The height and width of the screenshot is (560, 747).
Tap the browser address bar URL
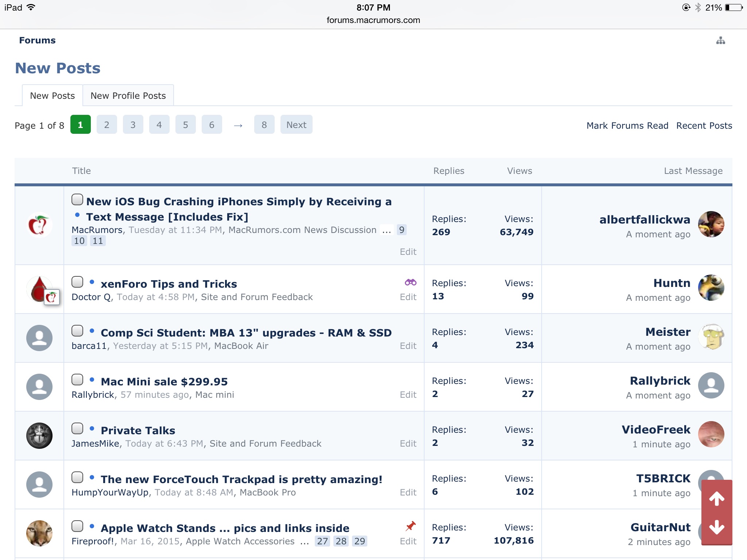pos(373,20)
